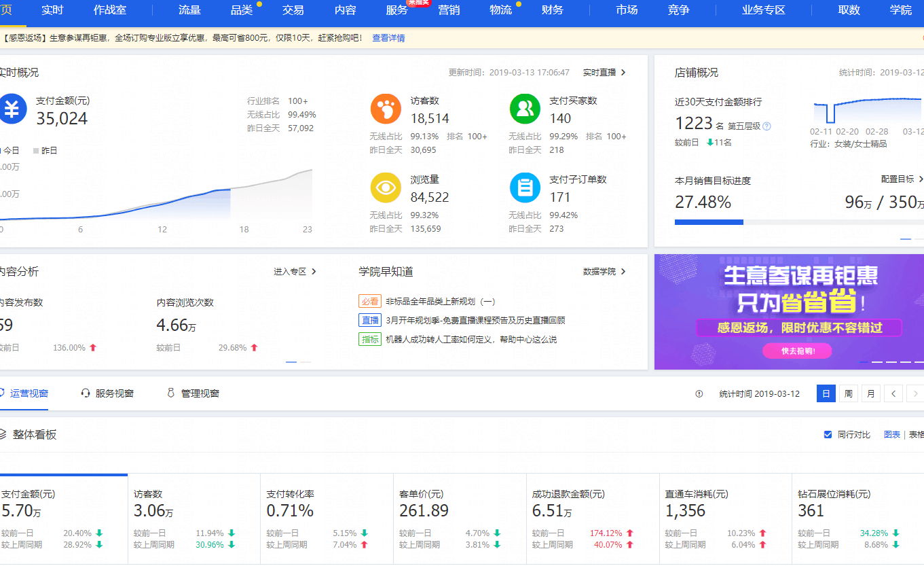The height and width of the screenshot is (566, 924).
Task: Expand 实时直播 with its arrow
Action: click(623, 73)
